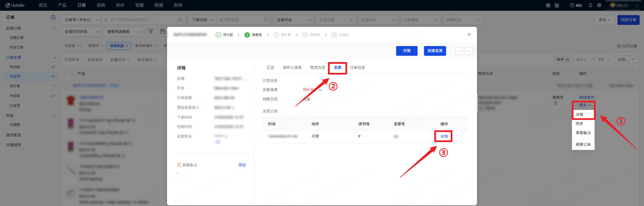Click the date filter 按日期筛选 field
644x206 pixels.
click(244, 20)
